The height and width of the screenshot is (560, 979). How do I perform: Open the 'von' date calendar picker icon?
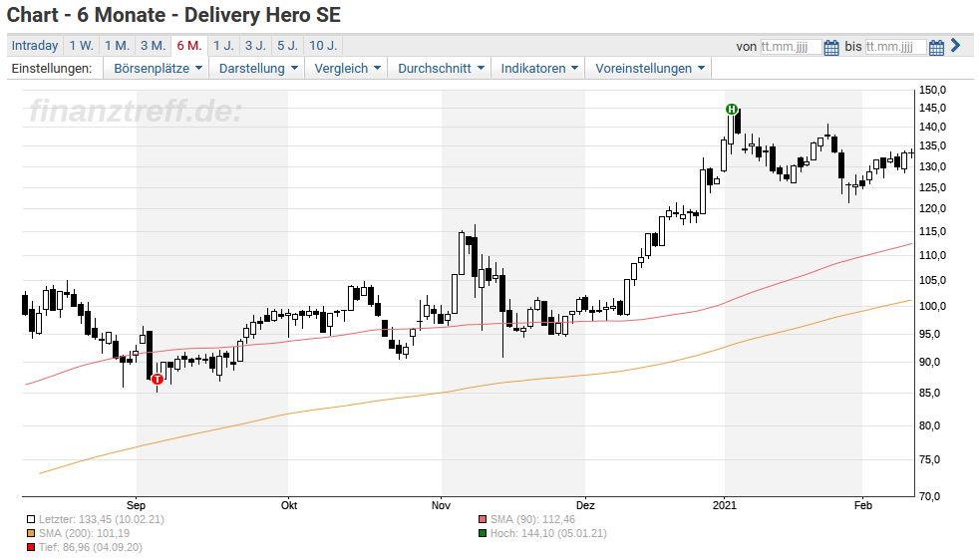tap(831, 47)
